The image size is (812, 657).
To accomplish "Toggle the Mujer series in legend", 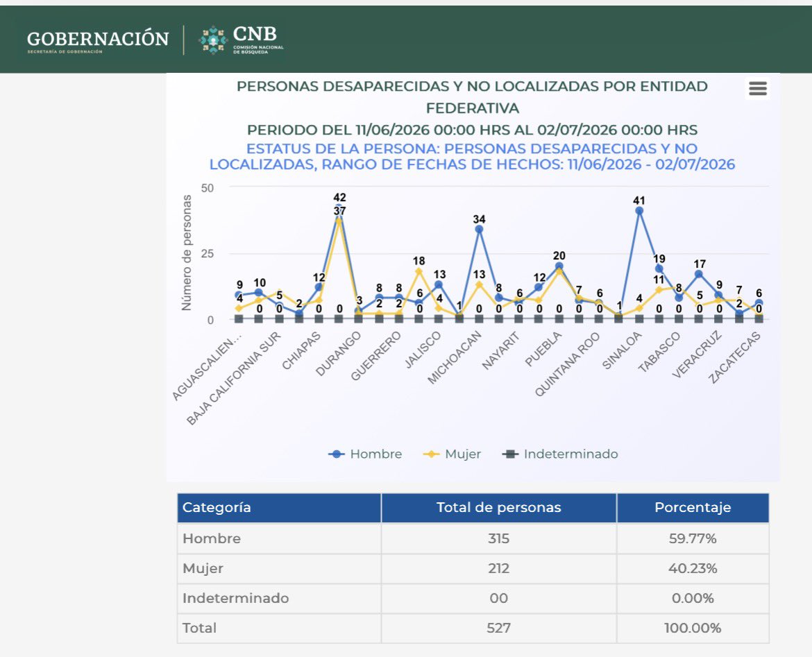I will [x=452, y=454].
